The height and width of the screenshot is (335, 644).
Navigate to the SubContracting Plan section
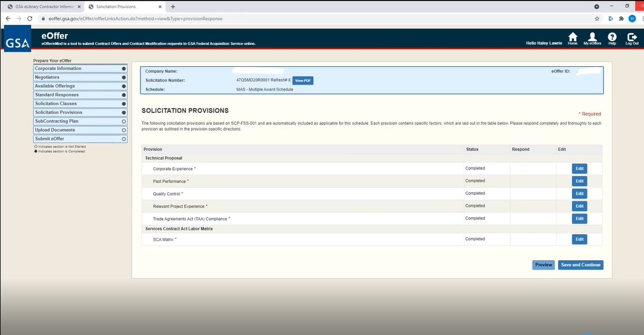click(80, 121)
